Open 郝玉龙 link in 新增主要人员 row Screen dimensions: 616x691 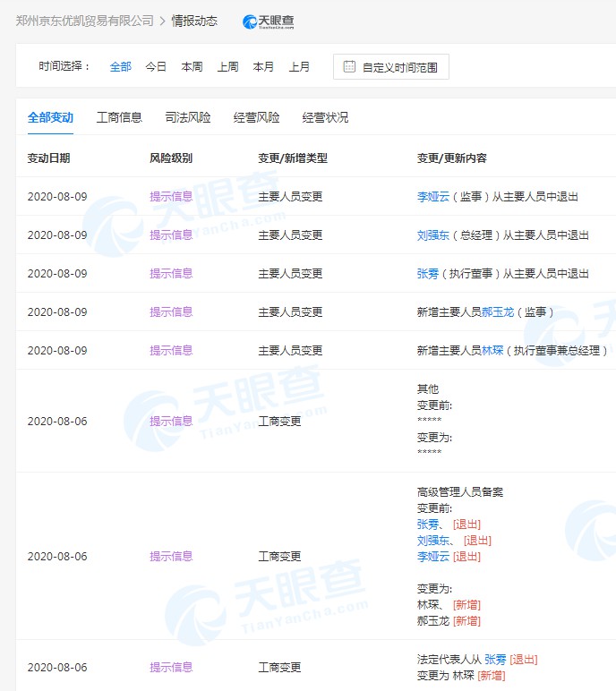point(498,312)
